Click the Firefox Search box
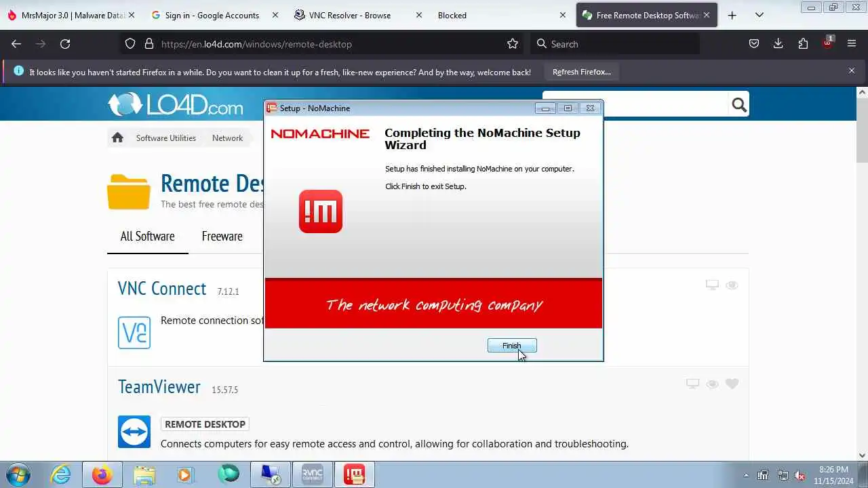The image size is (868, 488). click(x=614, y=44)
